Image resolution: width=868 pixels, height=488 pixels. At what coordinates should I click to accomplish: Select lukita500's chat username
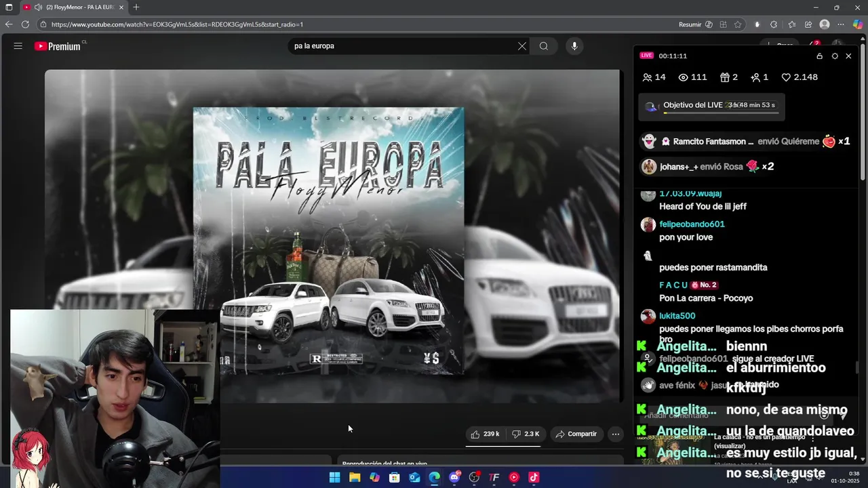(x=677, y=316)
